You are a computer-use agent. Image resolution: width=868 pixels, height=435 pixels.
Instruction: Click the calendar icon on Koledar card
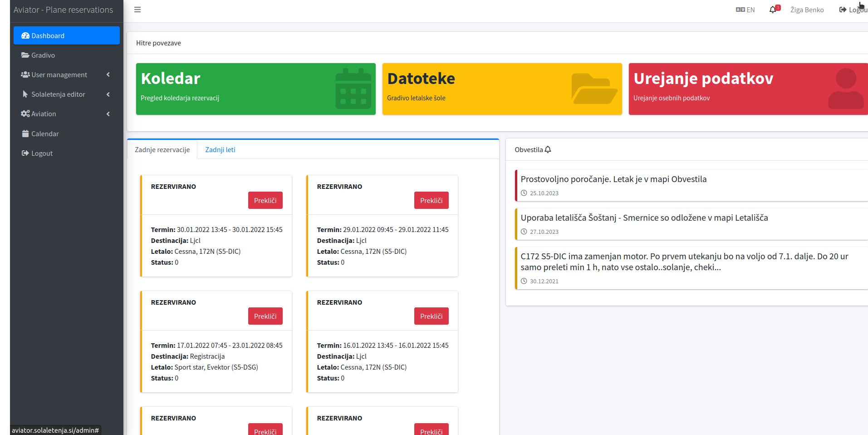353,89
